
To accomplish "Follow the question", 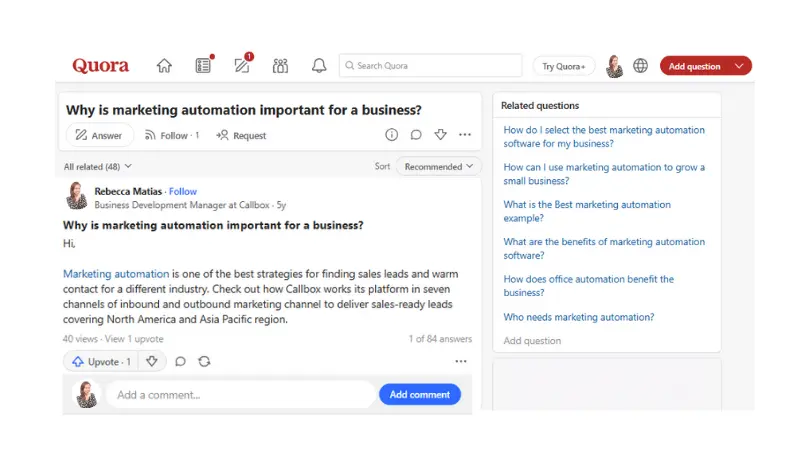I will (172, 136).
